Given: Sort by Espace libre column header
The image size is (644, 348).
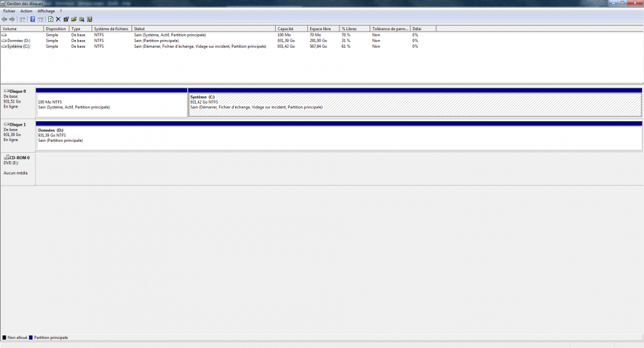Looking at the screenshot, I should pos(323,29).
